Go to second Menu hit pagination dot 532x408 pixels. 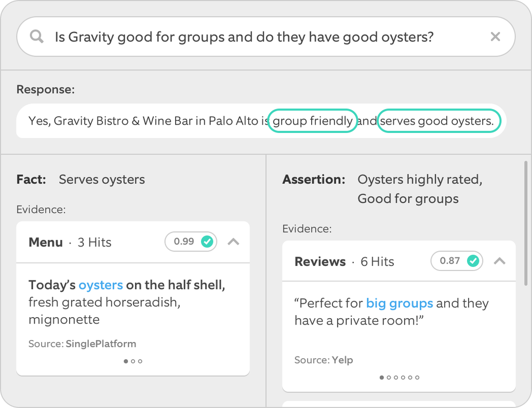coord(133,361)
